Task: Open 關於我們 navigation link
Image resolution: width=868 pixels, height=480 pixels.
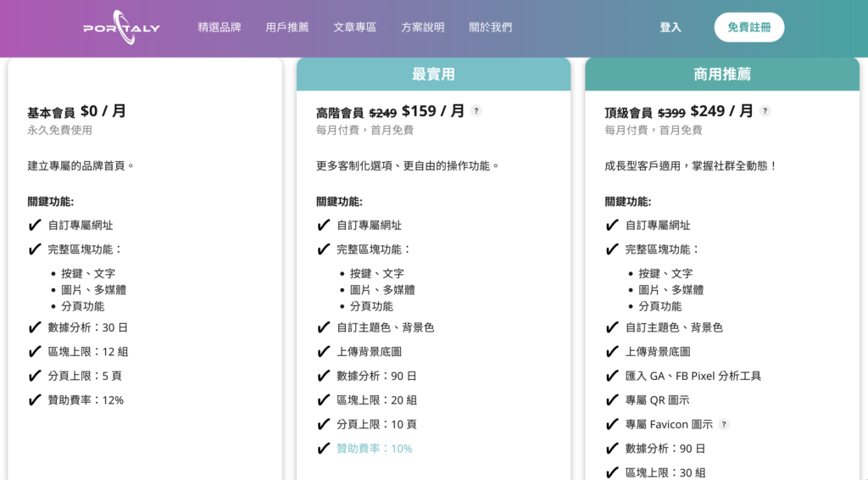Action: (x=491, y=27)
